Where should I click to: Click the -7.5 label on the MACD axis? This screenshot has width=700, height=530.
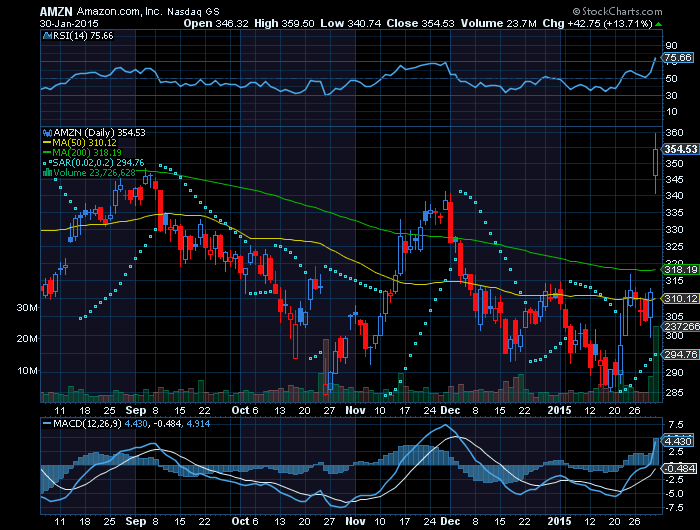[x=674, y=508]
